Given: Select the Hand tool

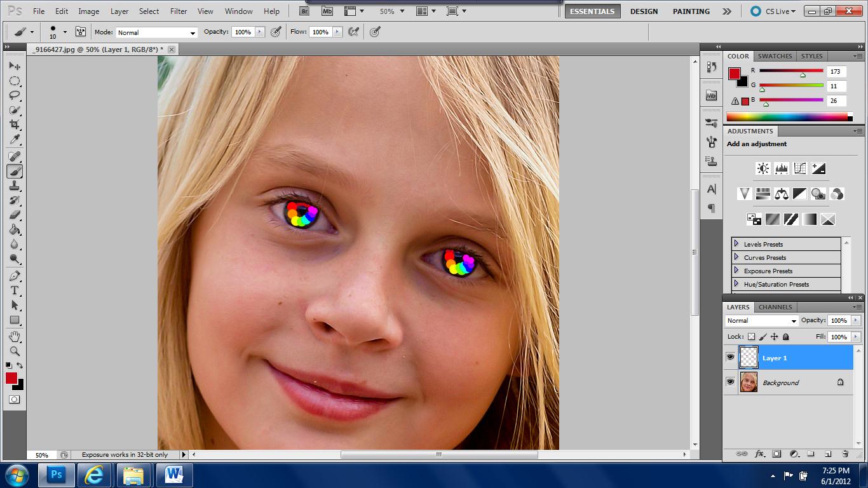Looking at the screenshot, I should 15,336.
